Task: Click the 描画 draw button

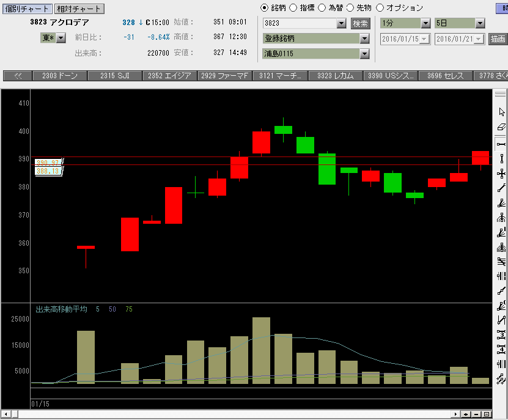Action: tap(498, 39)
